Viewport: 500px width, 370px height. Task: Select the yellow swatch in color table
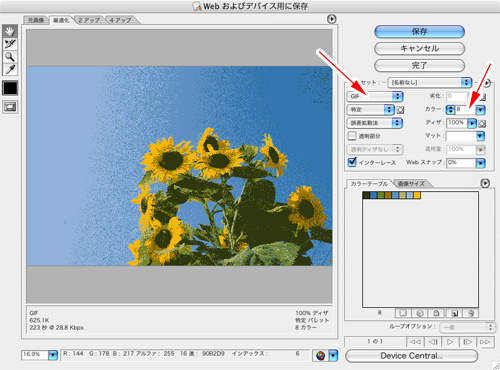417,195
